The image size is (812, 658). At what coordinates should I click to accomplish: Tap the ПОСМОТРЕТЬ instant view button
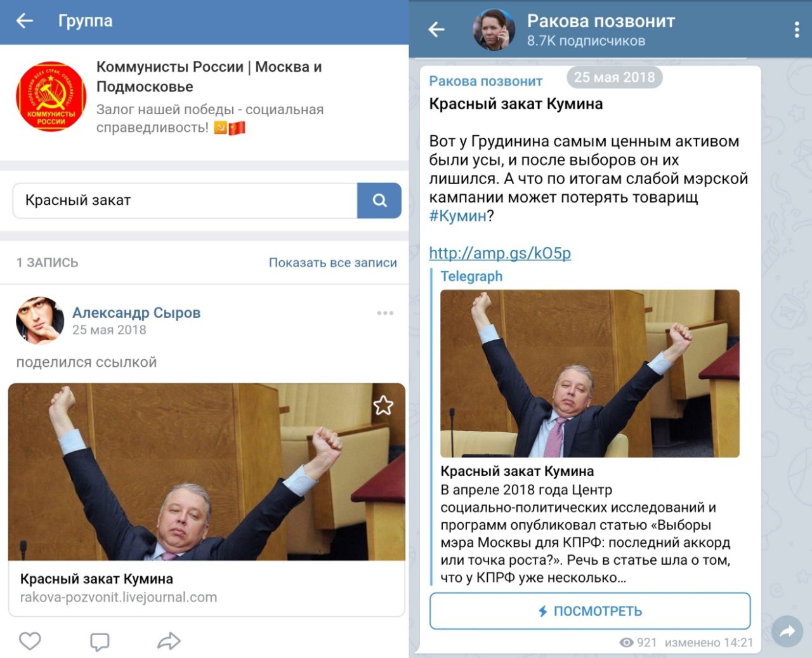pyautogui.click(x=590, y=611)
